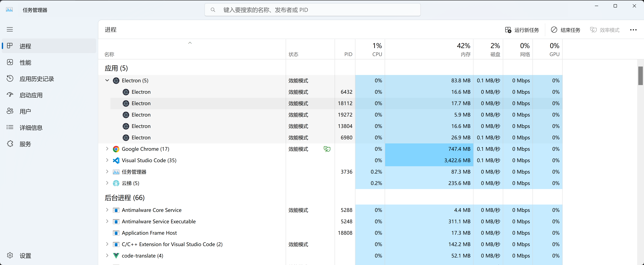Sort processes by 内存 column
This screenshot has height=265, width=644.
429,49
